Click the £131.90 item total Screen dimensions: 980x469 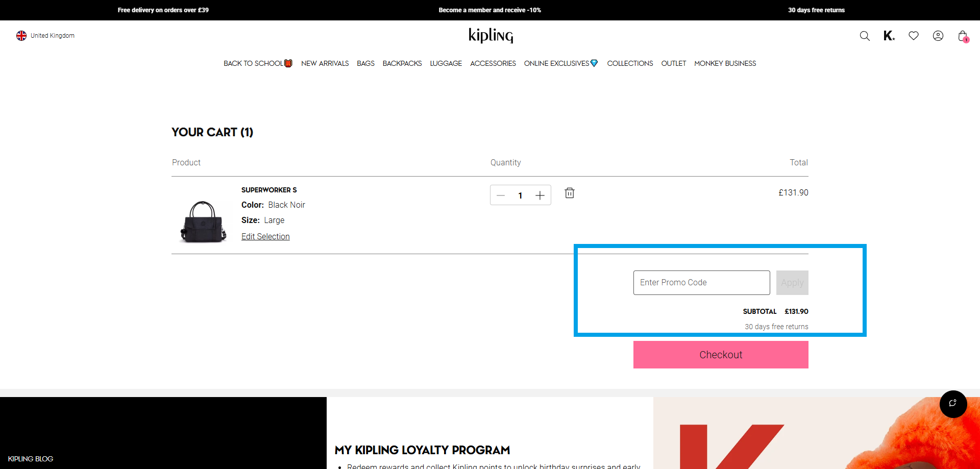(x=793, y=192)
